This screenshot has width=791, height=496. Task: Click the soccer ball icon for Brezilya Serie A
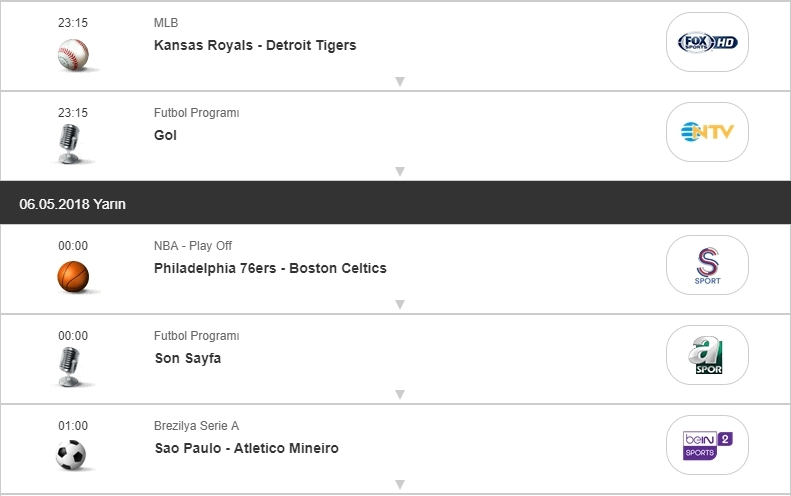[x=72, y=456]
